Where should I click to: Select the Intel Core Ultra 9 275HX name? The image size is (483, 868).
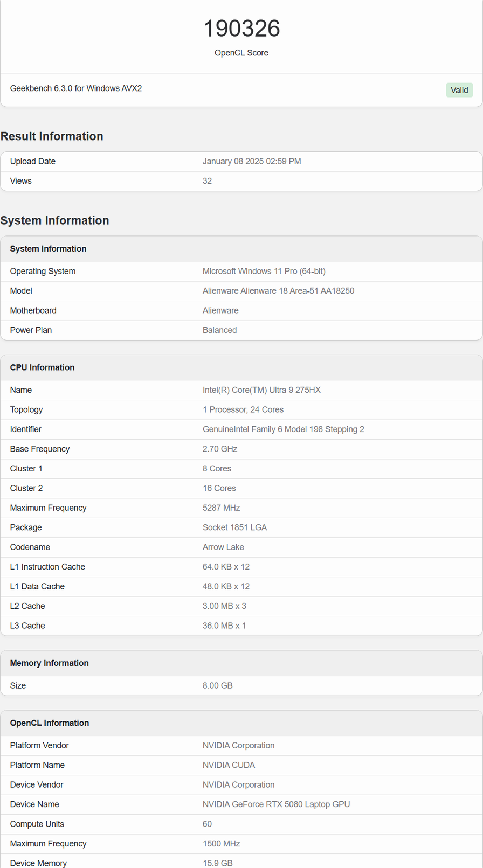[x=261, y=390]
